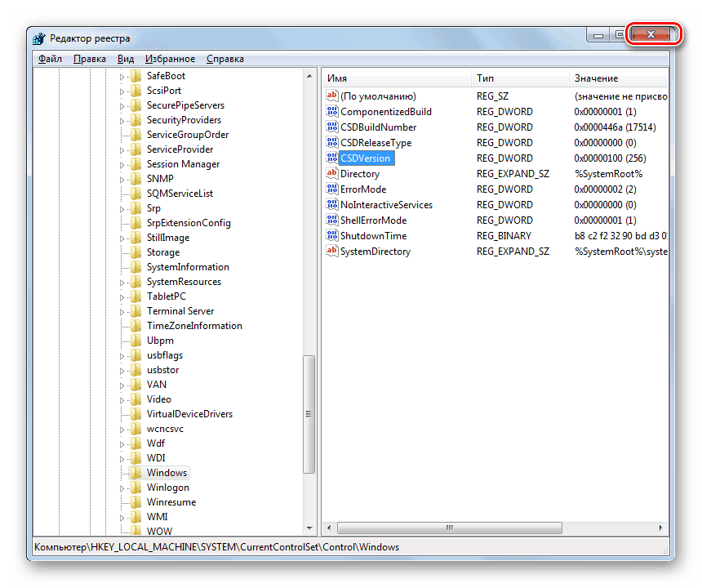This screenshot has width=702, height=588.
Task: Click the ScsiPort folder icon
Action: (136, 91)
